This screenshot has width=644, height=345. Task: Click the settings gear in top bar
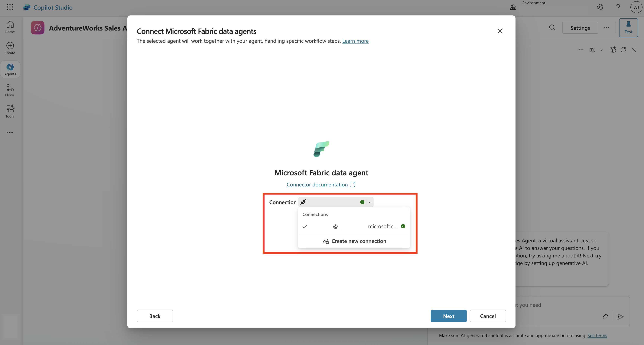pyautogui.click(x=600, y=7)
